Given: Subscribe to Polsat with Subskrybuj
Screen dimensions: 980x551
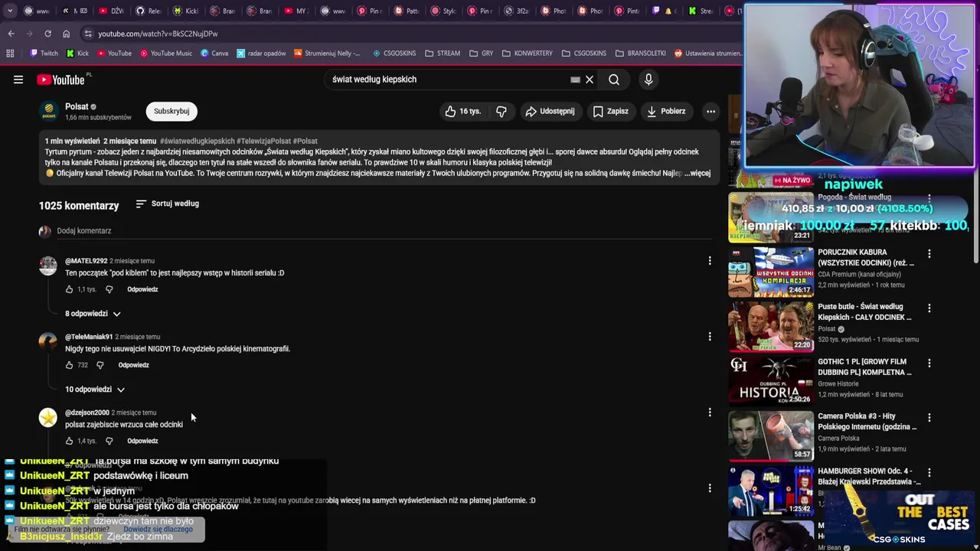Looking at the screenshot, I should 171,111.
